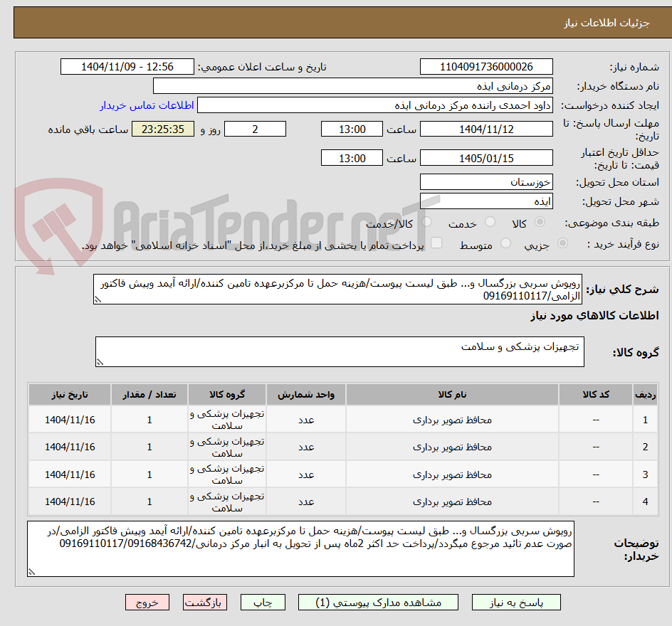Screen dimensions: 672x626
Task: Click the گروه کالا textbox تجهیزات پزشکی
Action: click(340, 351)
